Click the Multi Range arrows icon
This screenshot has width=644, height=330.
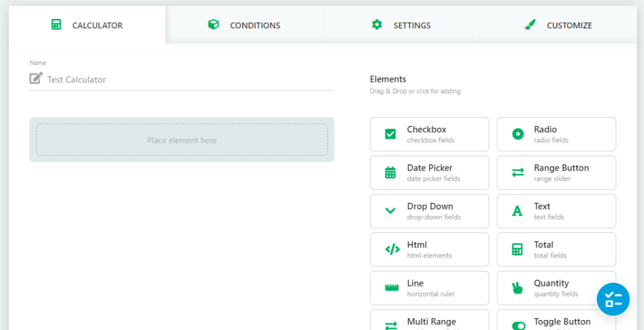click(391, 326)
